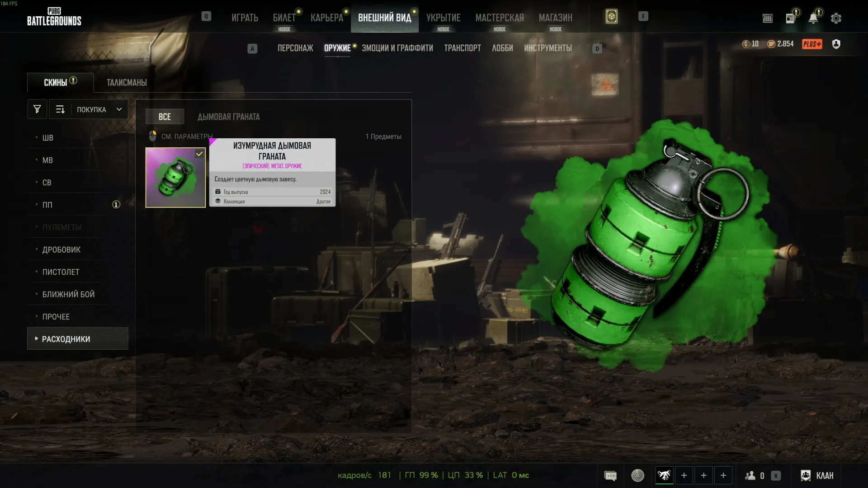This screenshot has height=488, width=868.
Task: Add a teammate with first plus slot
Action: (x=684, y=475)
